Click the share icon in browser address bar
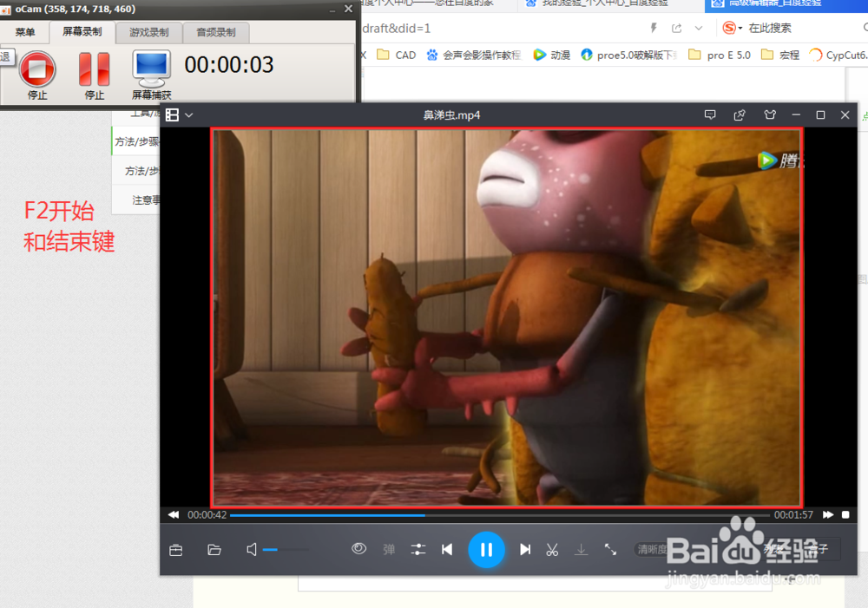The width and height of the screenshot is (868, 608). point(676,28)
